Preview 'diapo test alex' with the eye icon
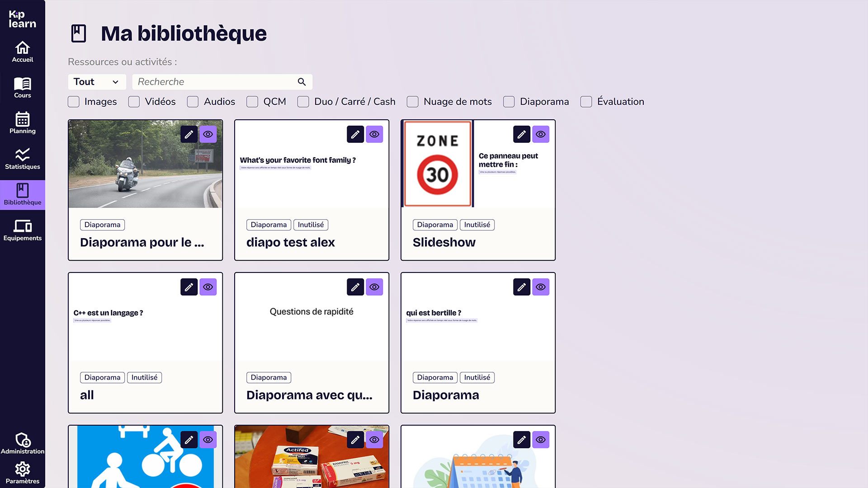The width and height of the screenshot is (868, 488). 374,134
